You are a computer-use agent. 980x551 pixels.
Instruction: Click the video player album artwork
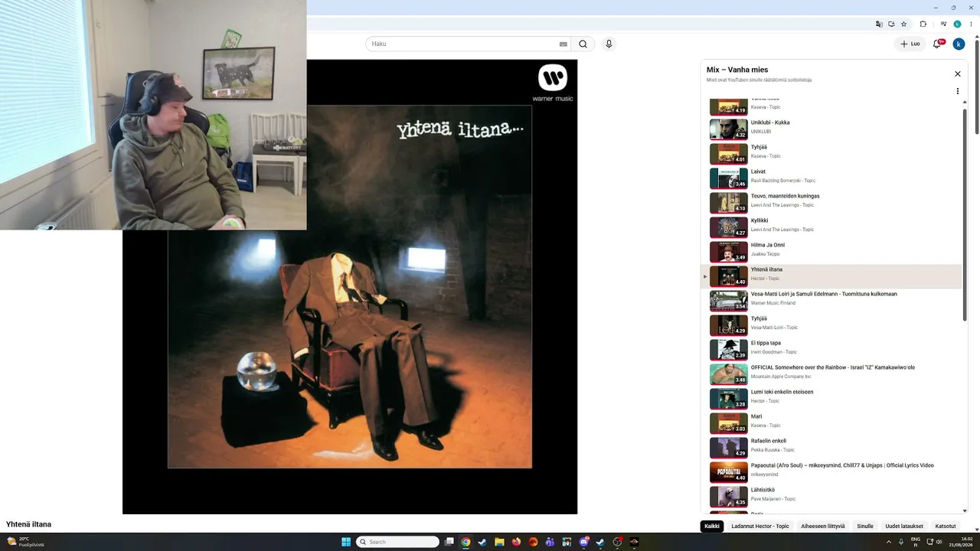[350, 287]
